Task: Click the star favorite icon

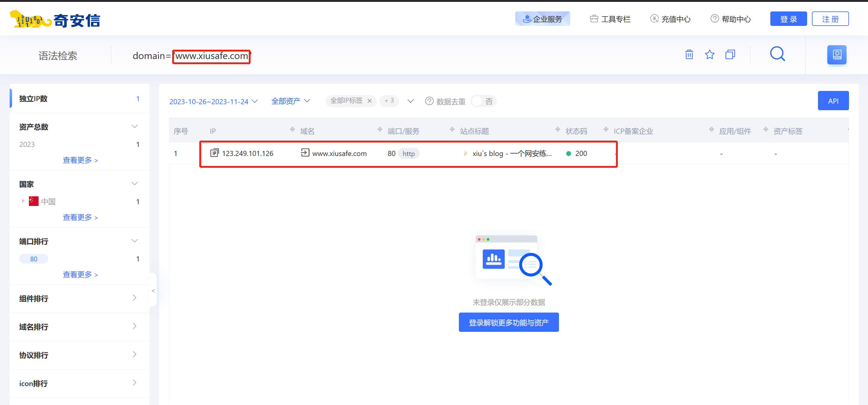Action: pos(709,55)
